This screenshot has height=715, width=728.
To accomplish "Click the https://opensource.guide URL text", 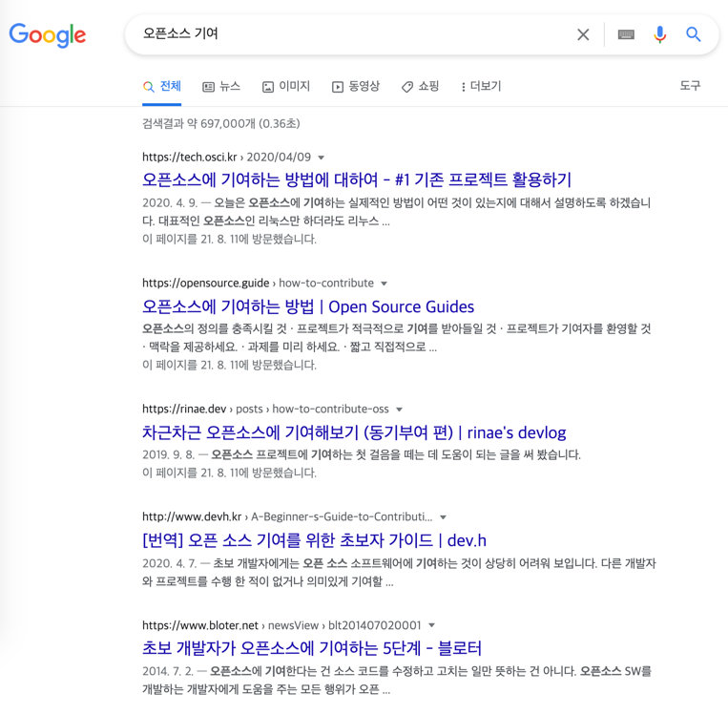I will (x=206, y=283).
